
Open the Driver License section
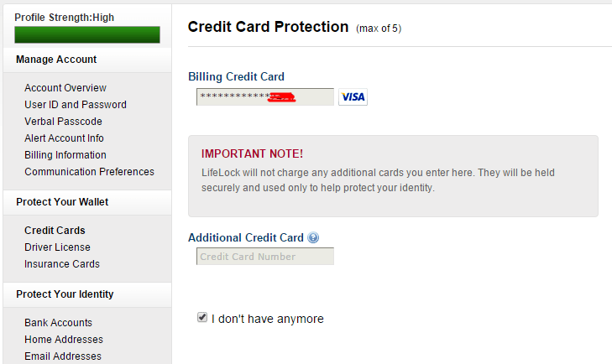(57, 247)
